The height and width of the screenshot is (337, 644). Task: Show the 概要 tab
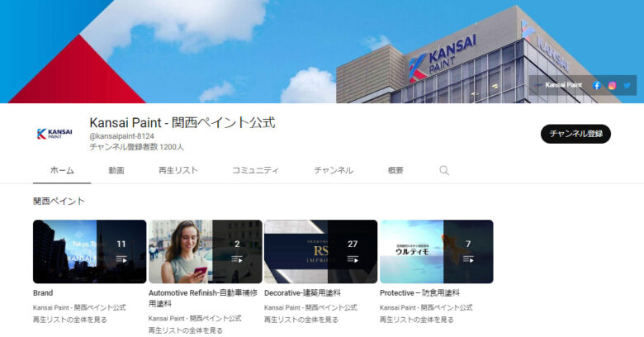pos(395,170)
